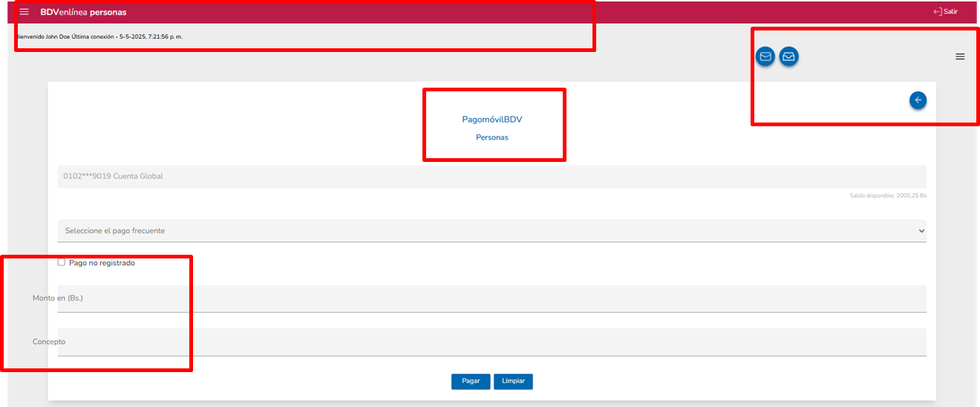The height and width of the screenshot is (407, 980).
Task: Click the Bienvenido John Doe Última conexión text
Action: [x=99, y=36]
